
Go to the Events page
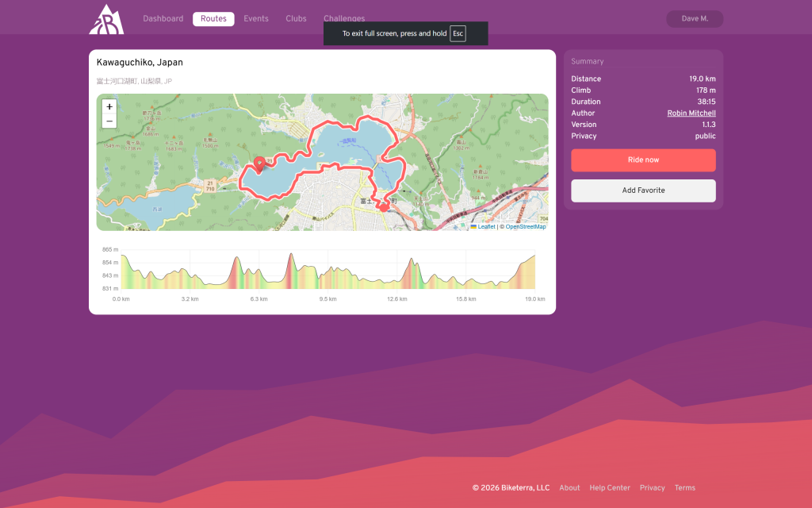[x=255, y=19]
